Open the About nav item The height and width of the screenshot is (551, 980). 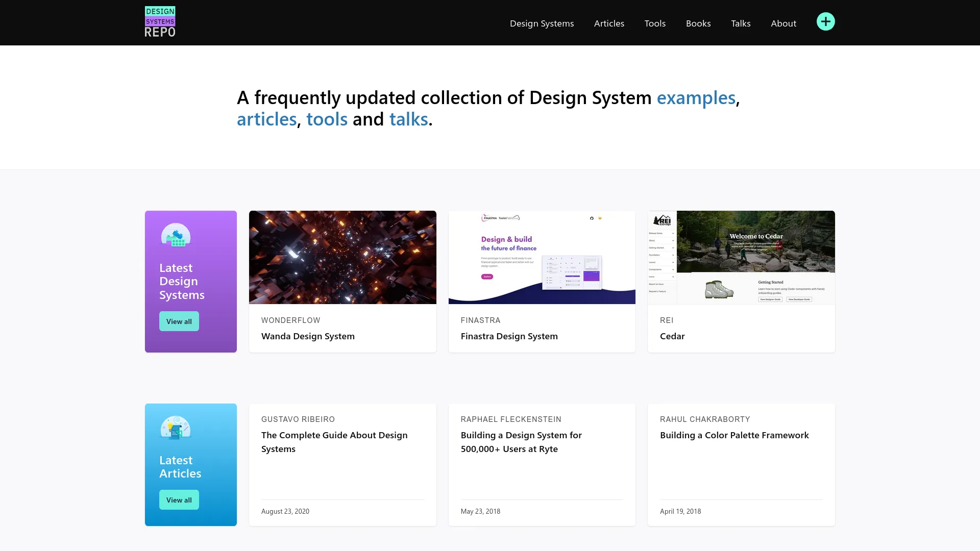tap(783, 23)
